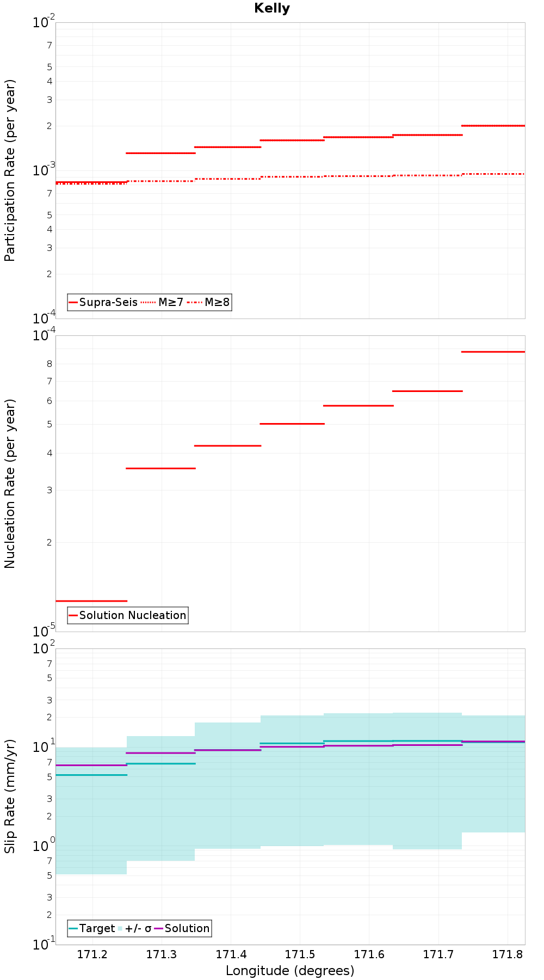Viewport: 544px width, 980px height.
Task: Click the Target legend entry
Action: click(x=92, y=928)
